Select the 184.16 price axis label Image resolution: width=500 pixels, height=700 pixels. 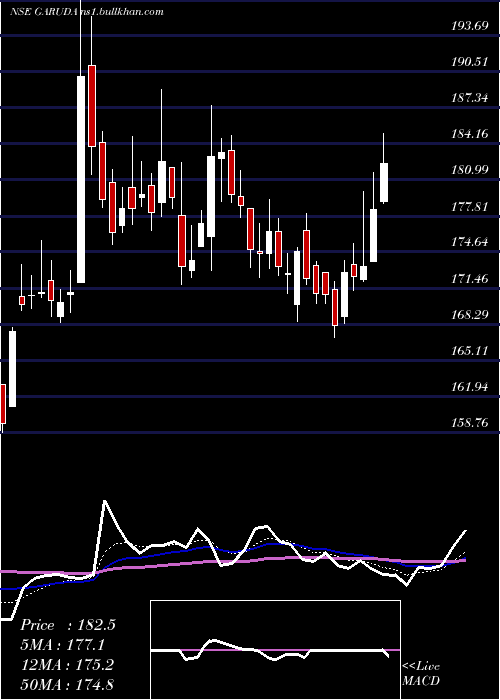tap(470, 133)
